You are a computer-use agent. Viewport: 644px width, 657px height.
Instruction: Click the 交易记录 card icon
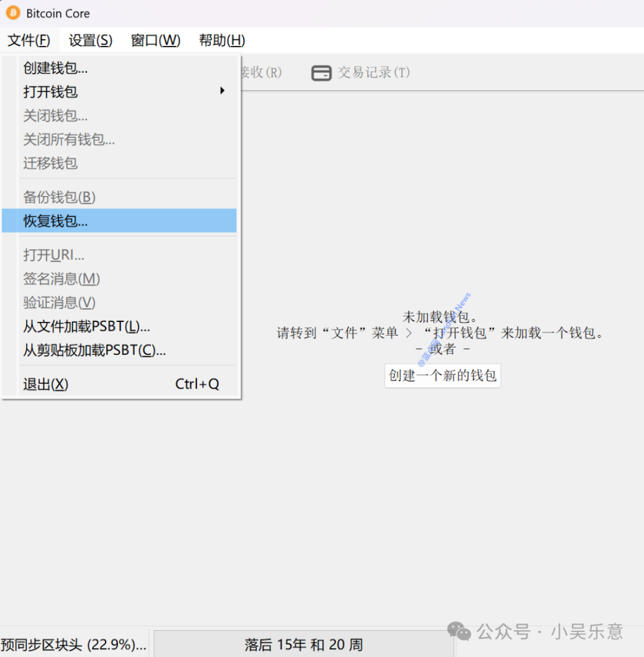click(x=321, y=73)
